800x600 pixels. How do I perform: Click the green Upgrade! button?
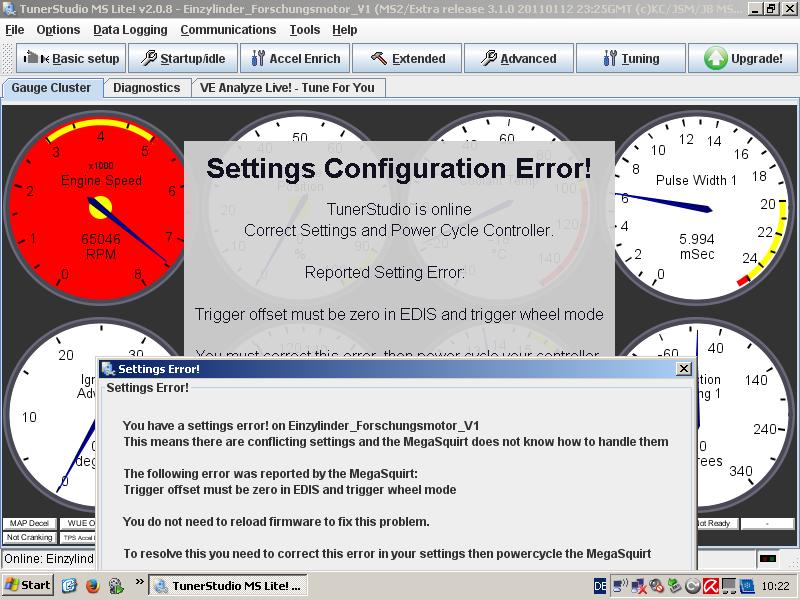pyautogui.click(x=744, y=58)
